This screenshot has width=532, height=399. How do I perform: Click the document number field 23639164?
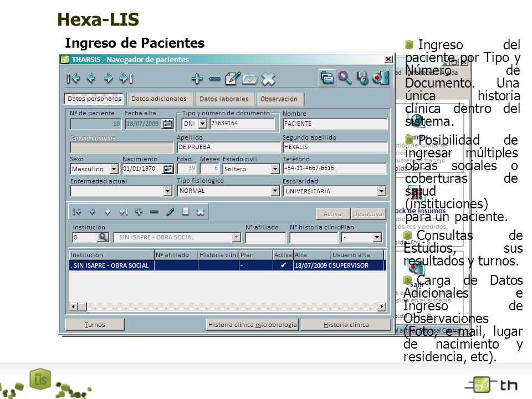(242, 124)
